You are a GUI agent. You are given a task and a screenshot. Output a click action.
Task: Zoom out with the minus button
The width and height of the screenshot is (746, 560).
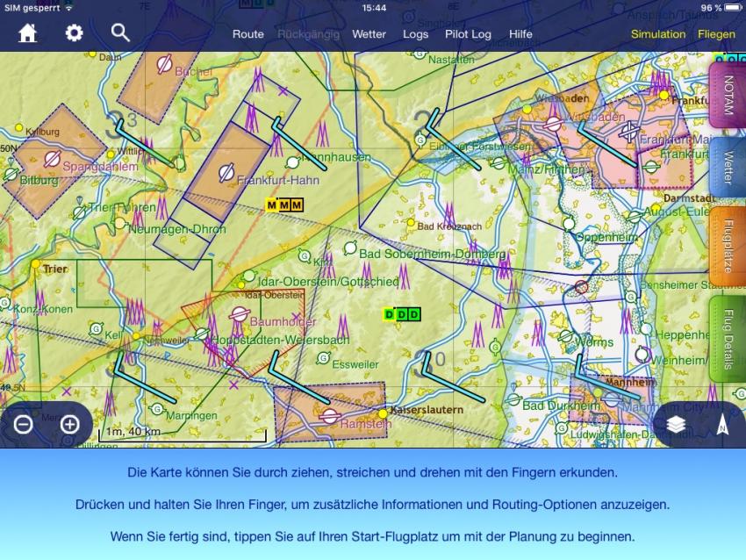pyautogui.click(x=23, y=425)
